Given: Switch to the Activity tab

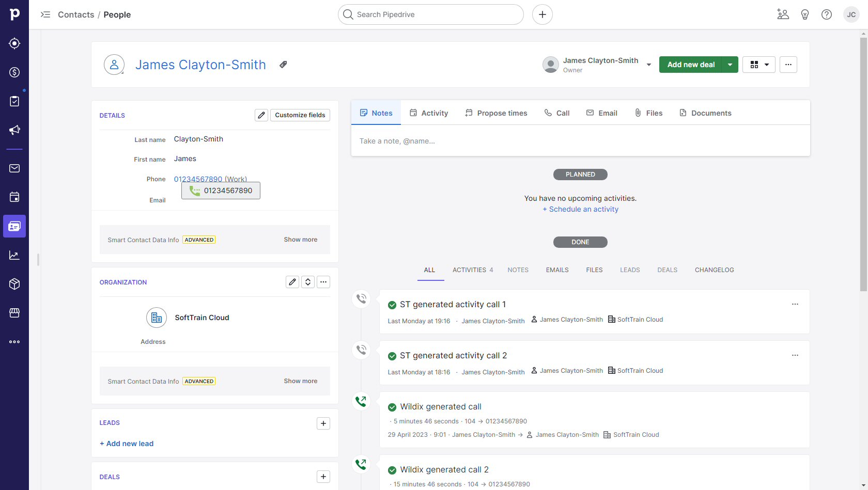Looking at the screenshot, I should (429, 113).
